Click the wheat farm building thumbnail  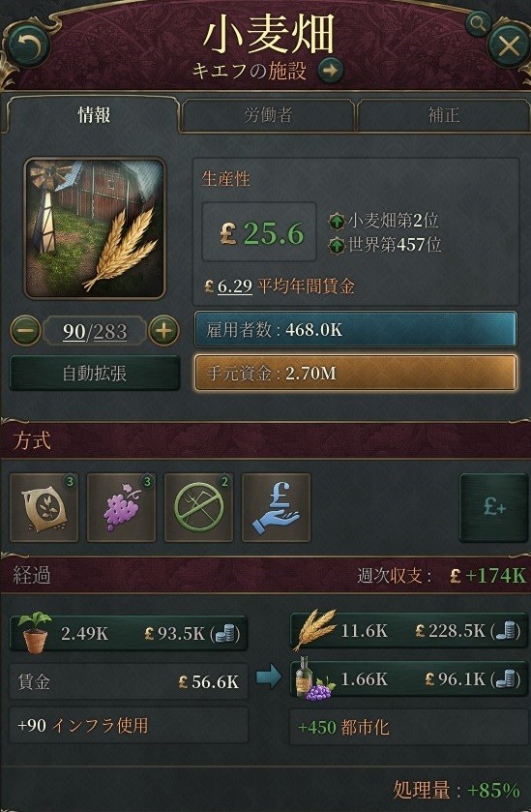tap(95, 228)
